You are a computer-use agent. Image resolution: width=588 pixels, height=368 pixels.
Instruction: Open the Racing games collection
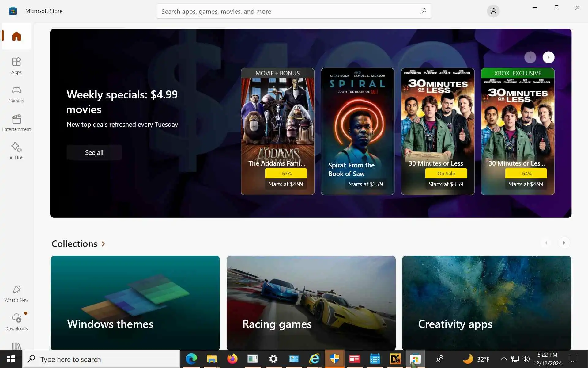point(311,302)
